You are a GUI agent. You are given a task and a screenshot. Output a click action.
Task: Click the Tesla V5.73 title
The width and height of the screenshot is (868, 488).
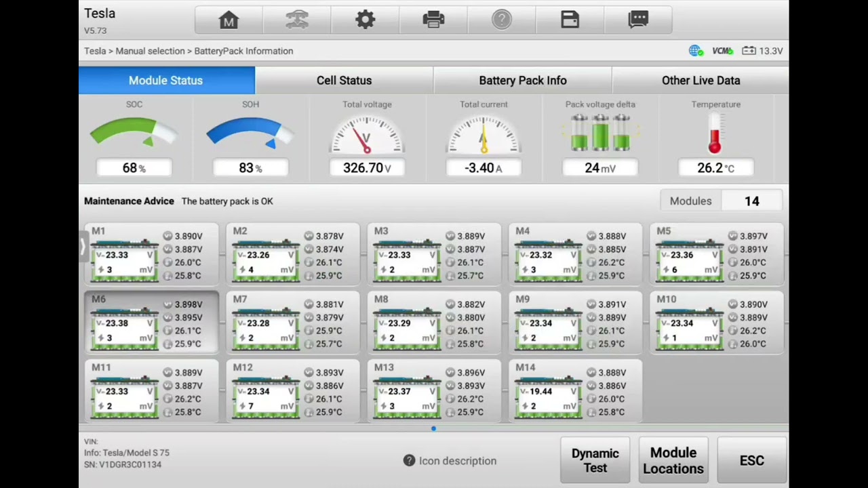coord(100,20)
